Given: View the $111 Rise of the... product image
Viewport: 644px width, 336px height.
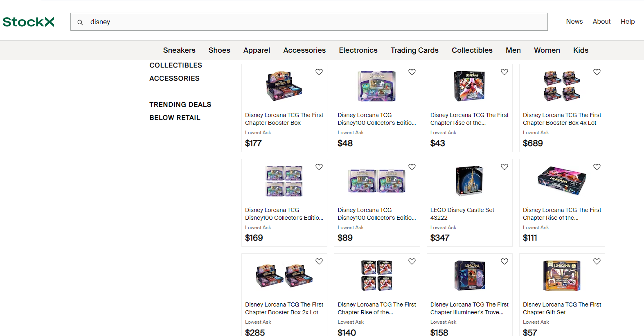Looking at the screenshot, I should (x=562, y=181).
